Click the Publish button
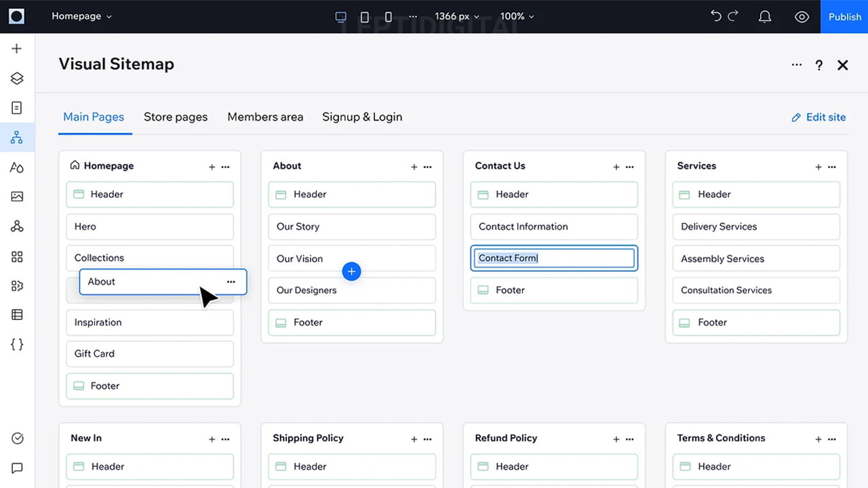The width and height of the screenshot is (868, 488). click(844, 16)
